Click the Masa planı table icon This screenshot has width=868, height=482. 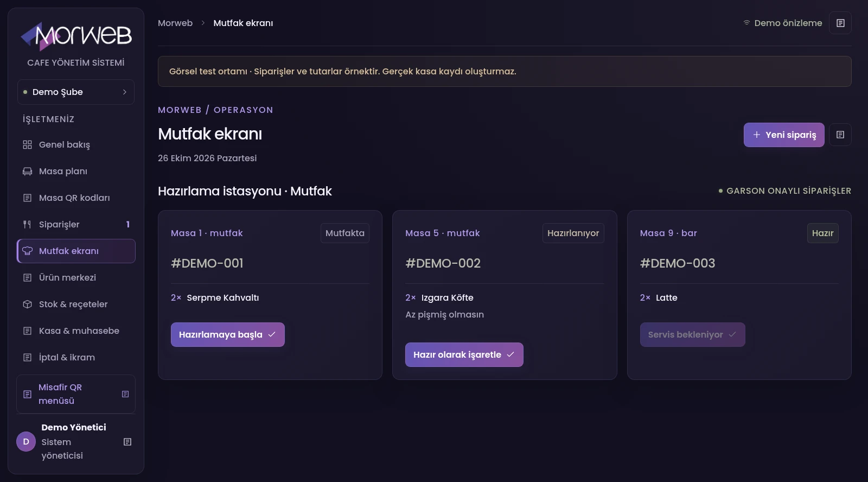27,171
